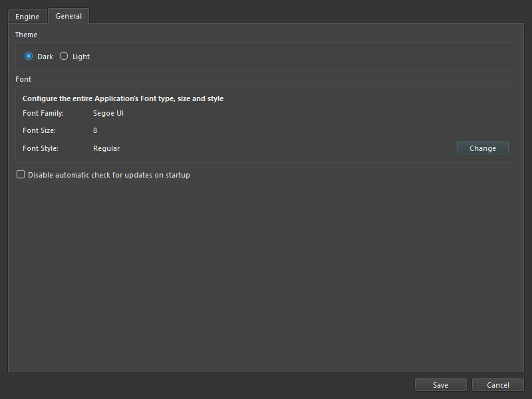The width and height of the screenshot is (532, 399).
Task: Save the settings
Action: (x=440, y=385)
